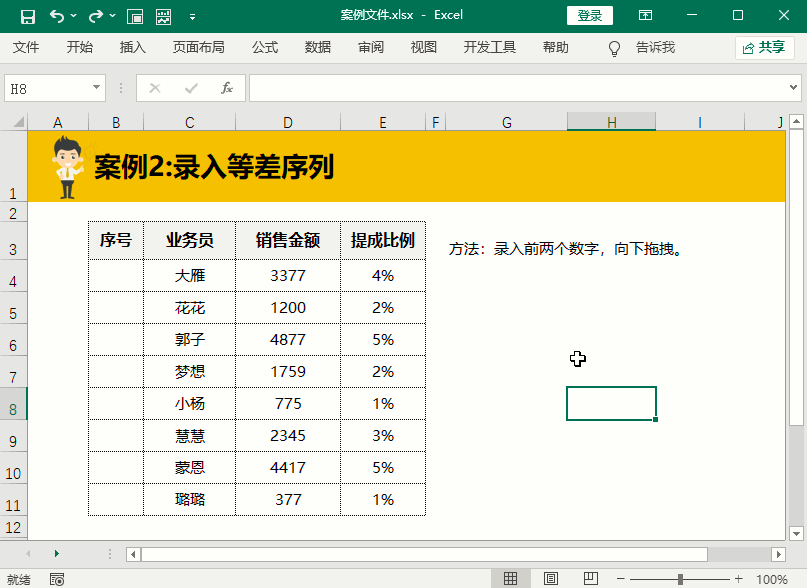The image size is (807, 588).
Task: Click the lightbulb 告诉我 icon
Action: point(615,48)
